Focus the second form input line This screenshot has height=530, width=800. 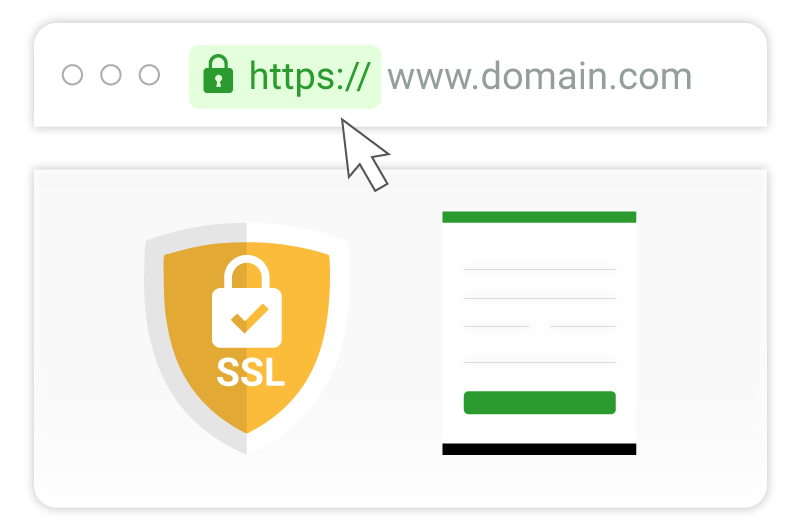click(539, 298)
